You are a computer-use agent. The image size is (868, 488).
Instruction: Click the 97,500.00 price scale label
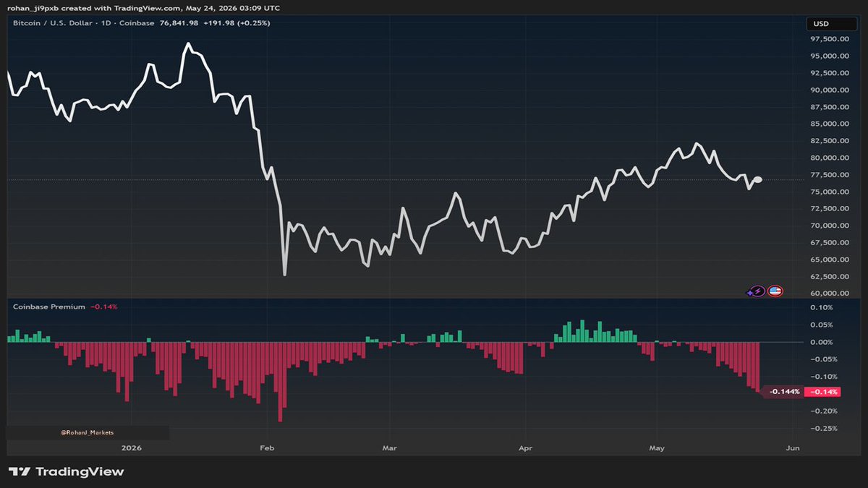(x=828, y=39)
